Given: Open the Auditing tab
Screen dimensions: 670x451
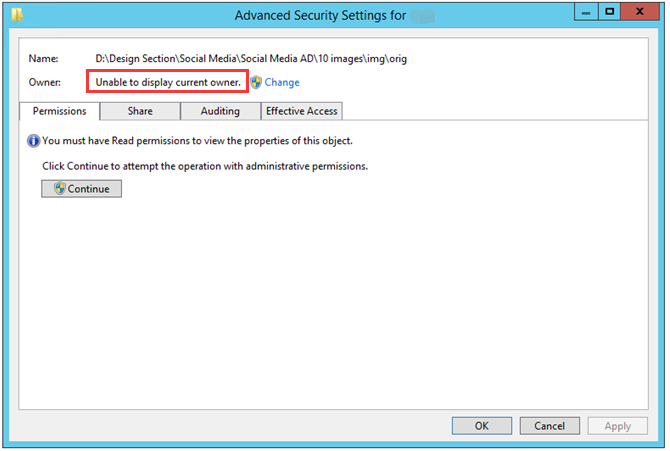Looking at the screenshot, I should click(x=220, y=111).
